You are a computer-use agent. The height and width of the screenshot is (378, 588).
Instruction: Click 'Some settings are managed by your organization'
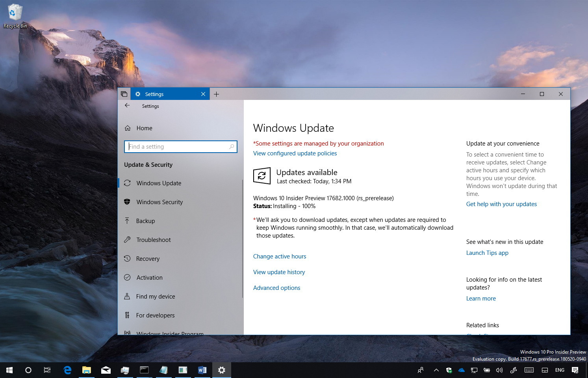pyautogui.click(x=319, y=144)
